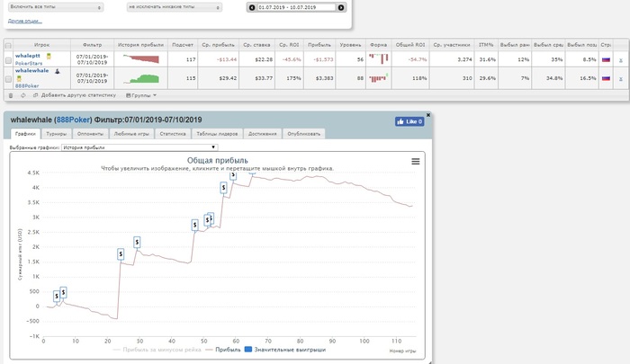This screenshot has height=364, width=630.
Task: Click whalewhale form bar chart
Action: point(379,78)
